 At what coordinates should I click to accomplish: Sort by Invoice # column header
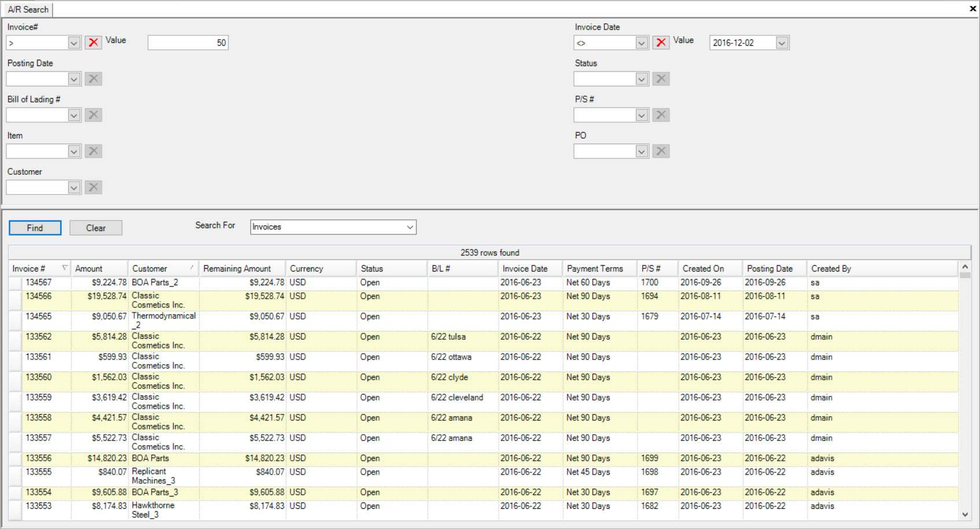(x=39, y=269)
